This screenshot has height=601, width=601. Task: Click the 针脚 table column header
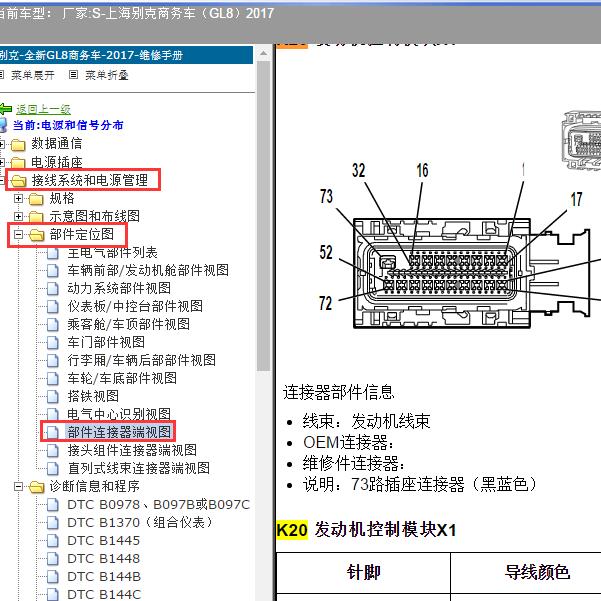[363, 573]
